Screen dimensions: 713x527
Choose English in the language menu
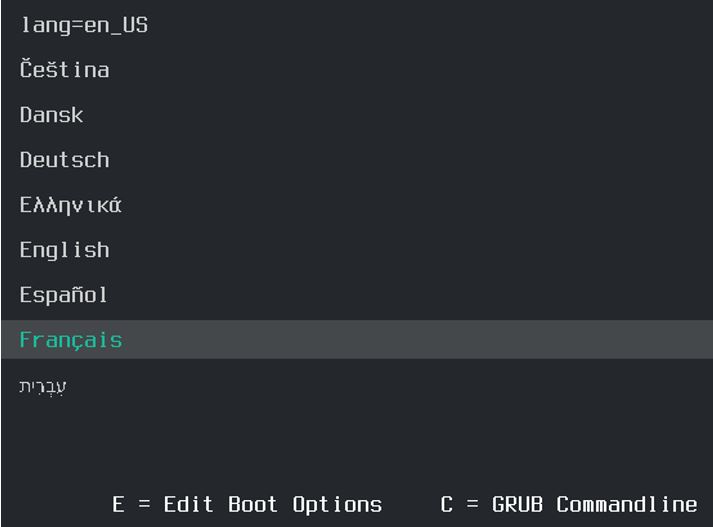click(x=64, y=250)
